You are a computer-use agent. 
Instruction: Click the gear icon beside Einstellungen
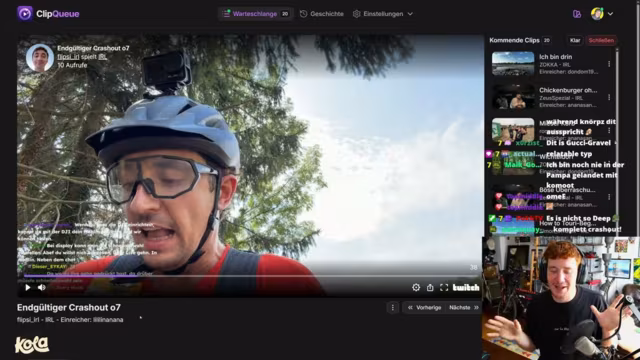[x=356, y=14]
